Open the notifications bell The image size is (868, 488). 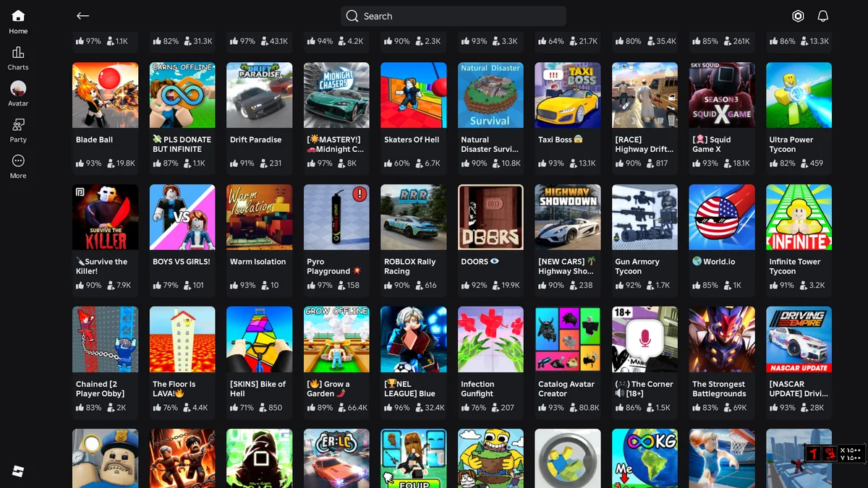point(822,16)
